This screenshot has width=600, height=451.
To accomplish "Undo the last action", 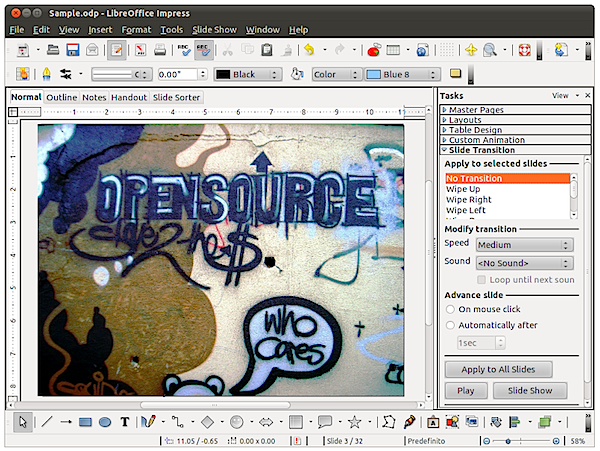I will pos(309,50).
